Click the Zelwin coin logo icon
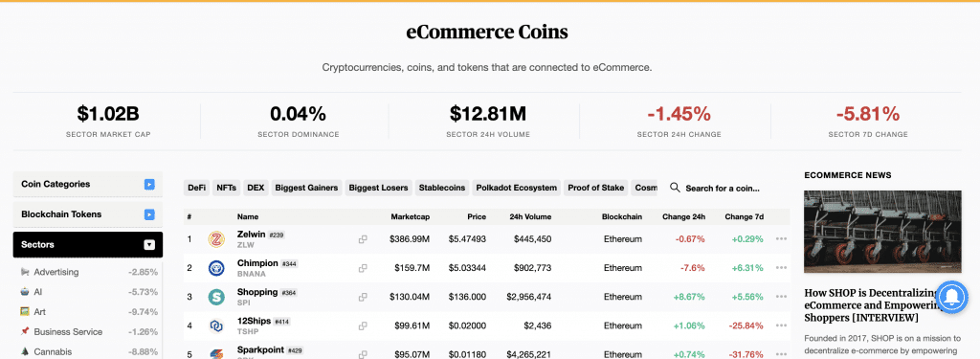The width and height of the screenshot is (980, 359). pos(216,239)
